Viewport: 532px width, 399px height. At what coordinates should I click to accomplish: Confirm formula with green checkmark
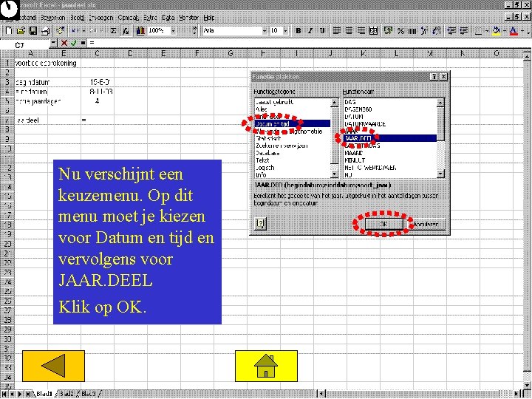pos(74,43)
